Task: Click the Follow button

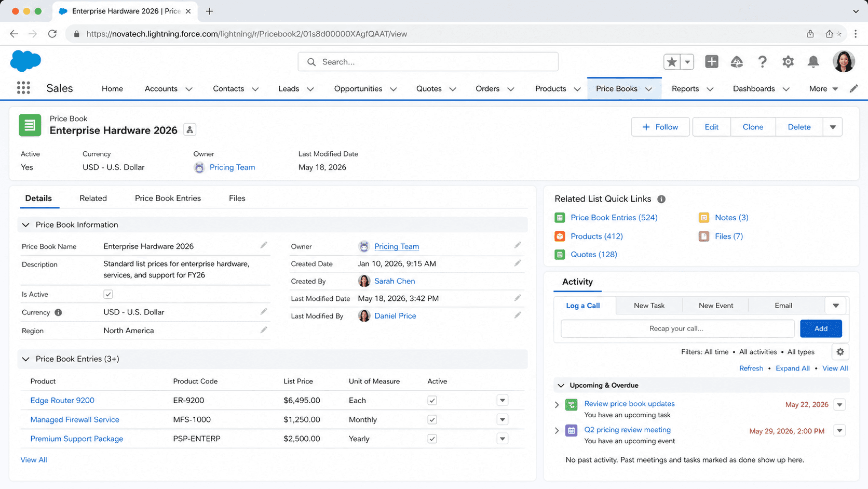Action: [660, 127]
